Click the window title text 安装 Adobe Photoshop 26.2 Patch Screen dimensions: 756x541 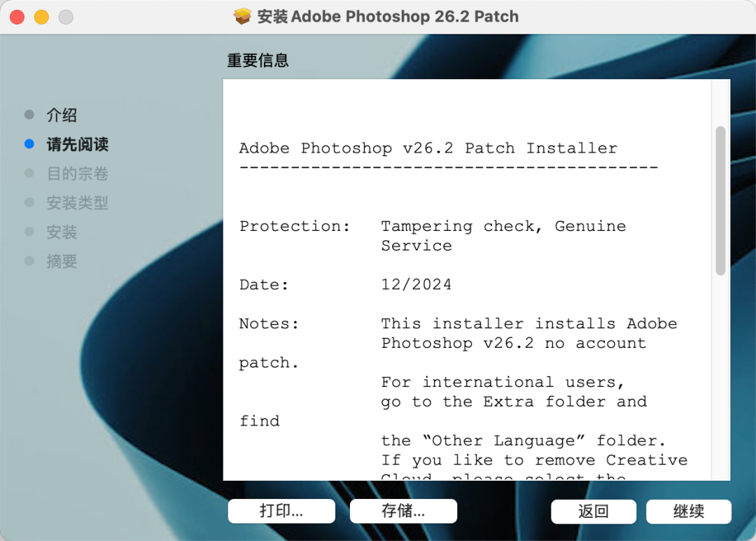point(388,17)
